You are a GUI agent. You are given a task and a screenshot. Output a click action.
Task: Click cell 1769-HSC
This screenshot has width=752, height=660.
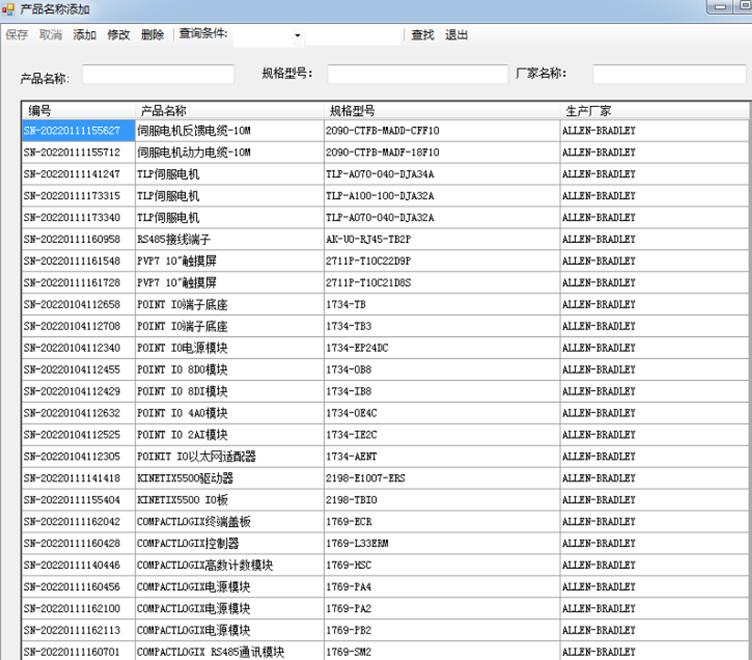pos(442,565)
